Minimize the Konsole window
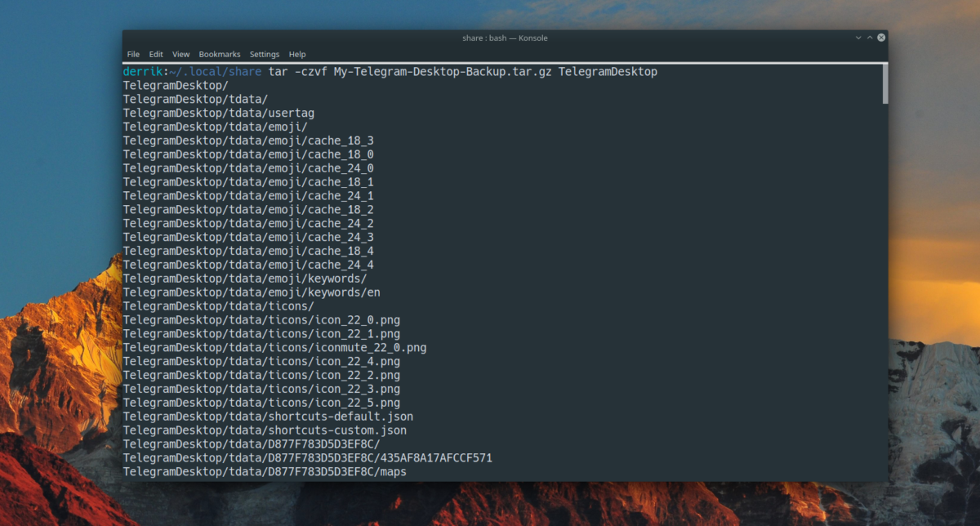This screenshot has height=526, width=980. pyautogui.click(x=858, y=38)
